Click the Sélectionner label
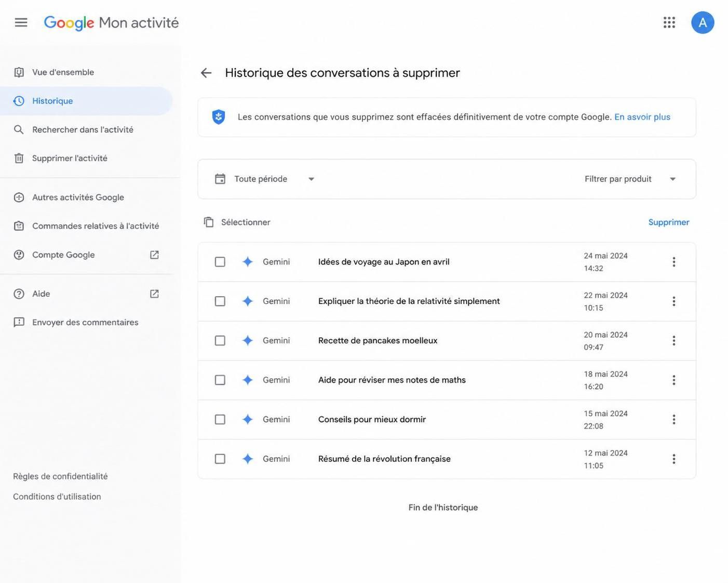This screenshot has height=583, width=728. tap(246, 222)
